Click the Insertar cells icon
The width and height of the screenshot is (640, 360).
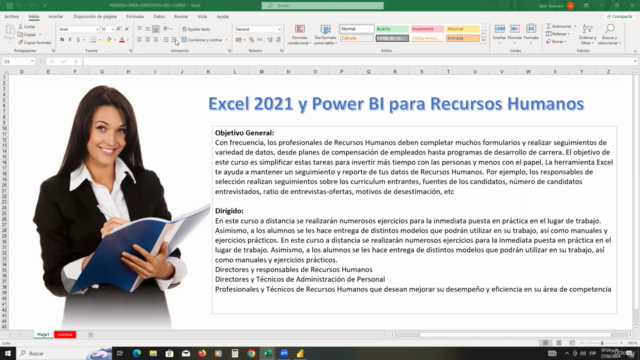(x=499, y=29)
